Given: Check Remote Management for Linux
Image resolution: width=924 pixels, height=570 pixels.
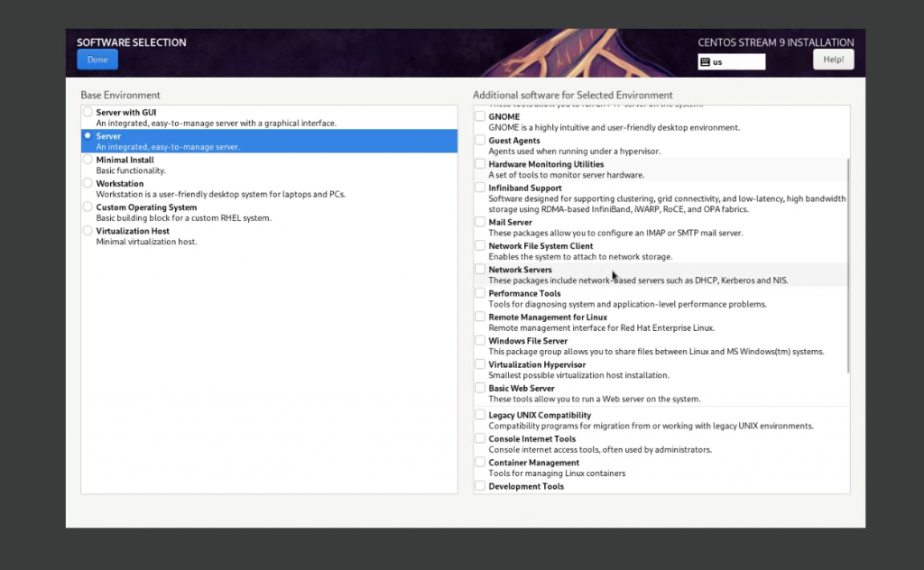Looking at the screenshot, I should pyautogui.click(x=480, y=317).
